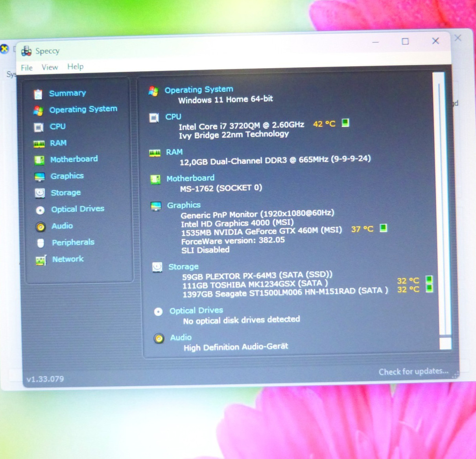476x459 pixels.
Task: Click 'High Definition Audio-Gerät' text
Action: [236, 347]
